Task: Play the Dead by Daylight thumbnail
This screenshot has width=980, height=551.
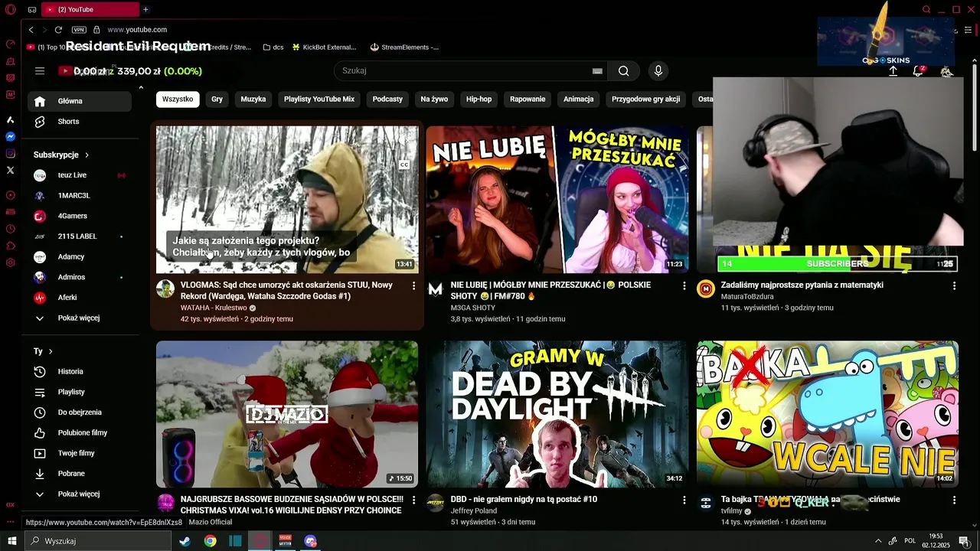Action: pyautogui.click(x=557, y=414)
